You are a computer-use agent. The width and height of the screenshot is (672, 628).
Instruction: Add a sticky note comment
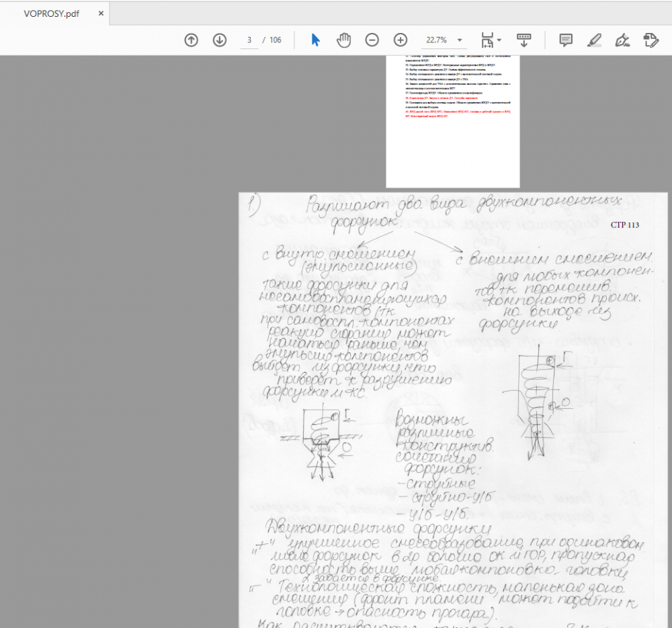click(x=566, y=40)
